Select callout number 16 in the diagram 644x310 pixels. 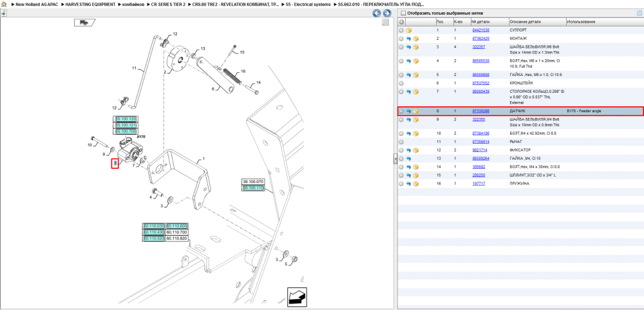click(x=243, y=71)
